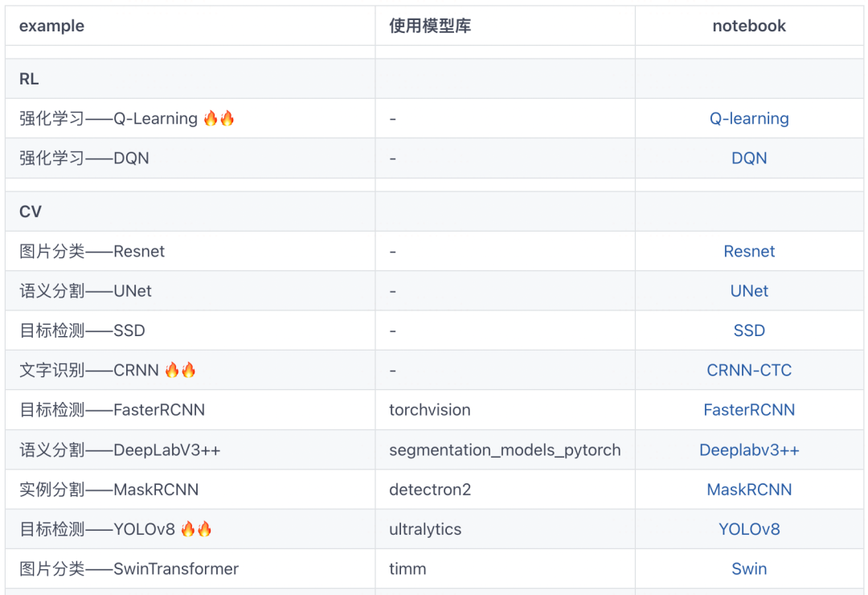Open the Swin notebook link
868x595 pixels.
749,568
